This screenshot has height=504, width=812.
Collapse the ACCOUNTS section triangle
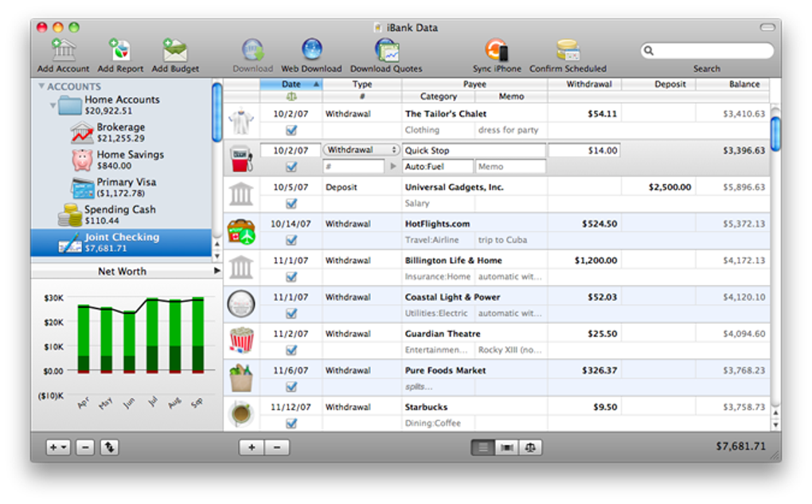[x=41, y=86]
